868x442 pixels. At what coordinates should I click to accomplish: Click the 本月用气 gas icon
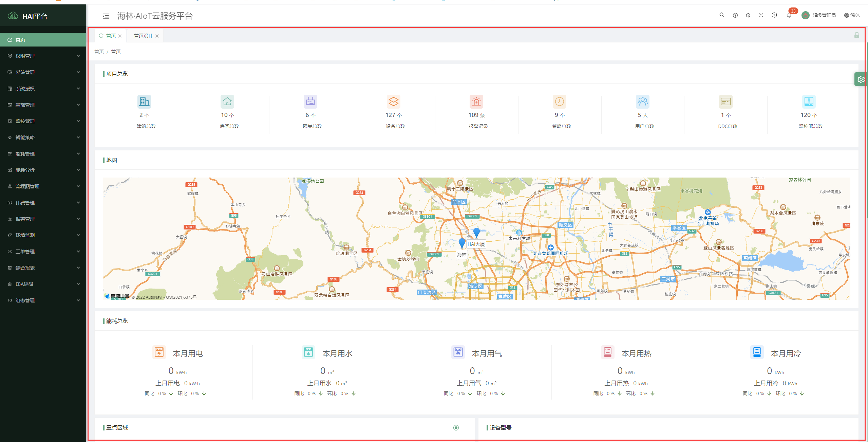tap(458, 352)
